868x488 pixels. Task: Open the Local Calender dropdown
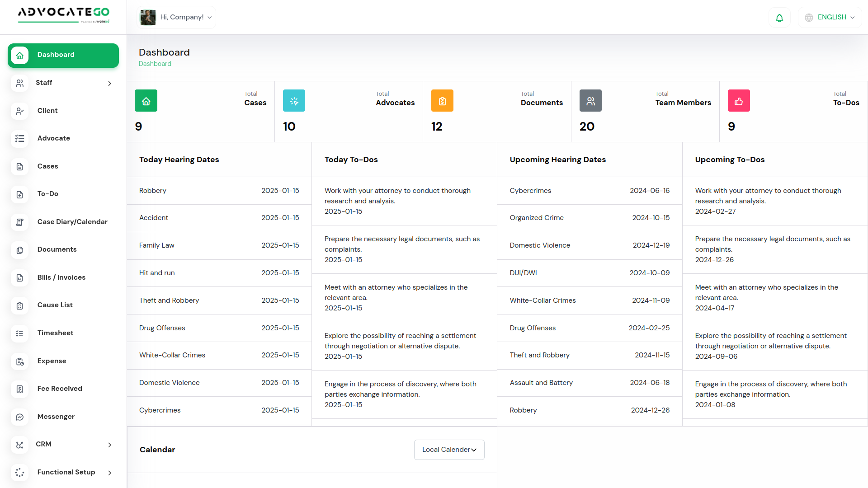click(x=449, y=450)
